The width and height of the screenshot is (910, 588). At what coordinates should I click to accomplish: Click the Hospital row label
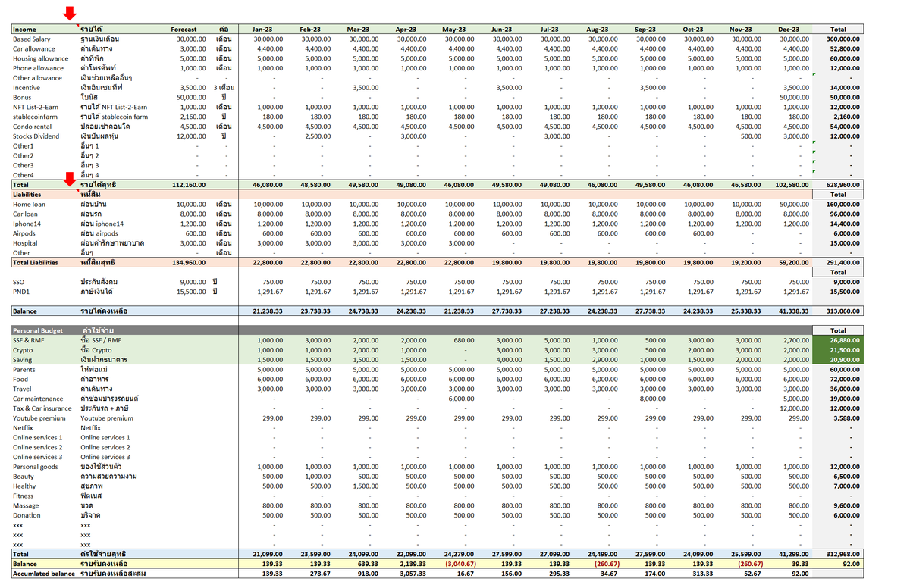(x=26, y=243)
